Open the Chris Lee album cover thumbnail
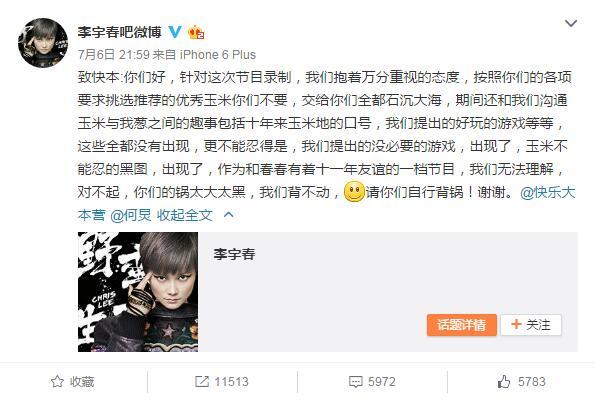Viewport: 595px width, 401px height. click(138, 292)
